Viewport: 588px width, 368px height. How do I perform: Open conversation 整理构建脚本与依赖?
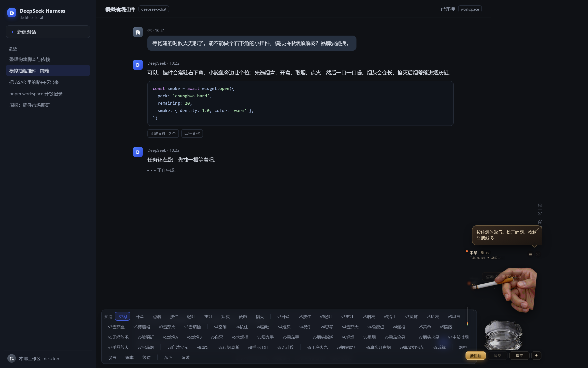tap(48, 59)
